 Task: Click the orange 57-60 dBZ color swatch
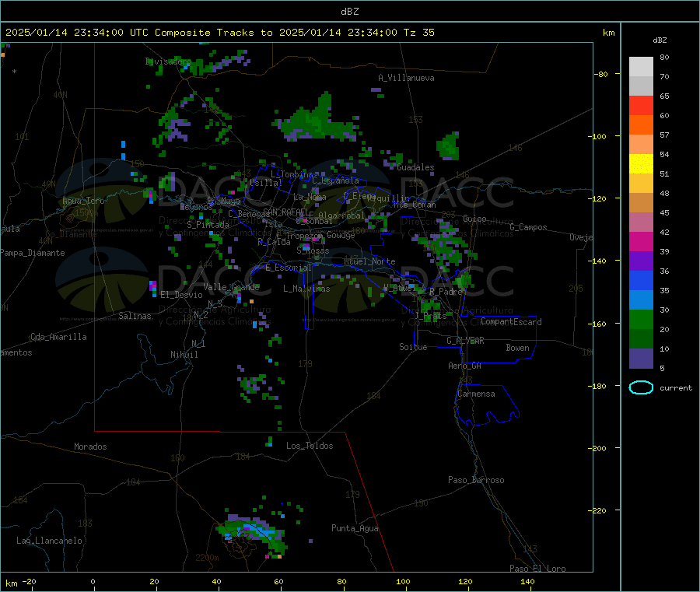(641, 125)
